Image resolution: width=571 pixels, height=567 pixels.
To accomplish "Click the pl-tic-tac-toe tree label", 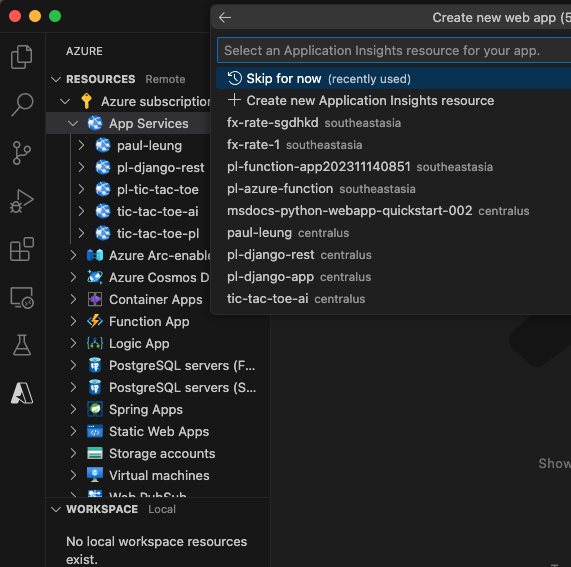I will (158, 189).
